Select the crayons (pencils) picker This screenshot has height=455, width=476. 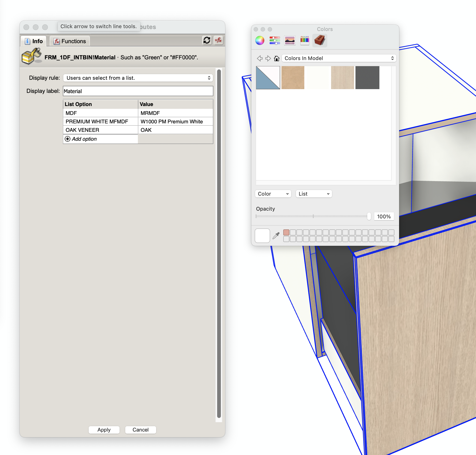pos(305,41)
